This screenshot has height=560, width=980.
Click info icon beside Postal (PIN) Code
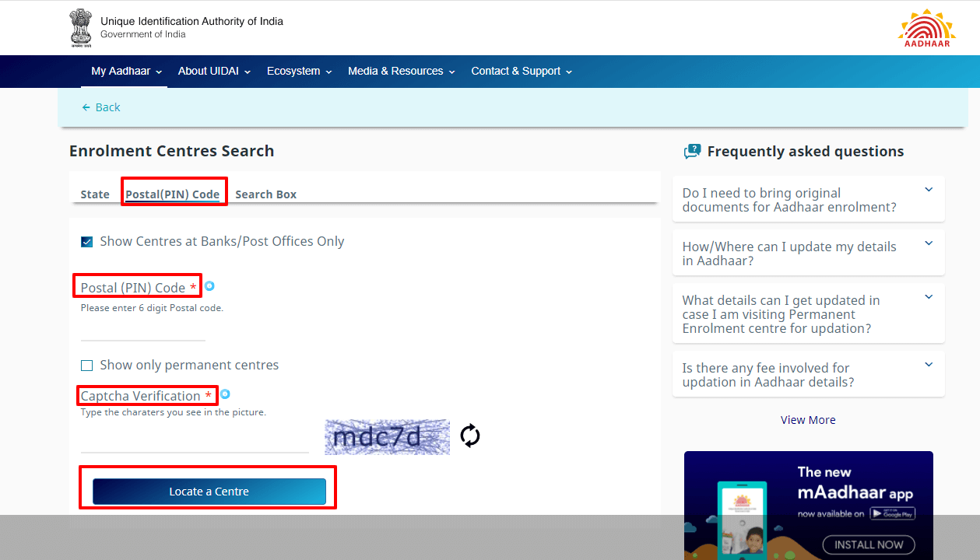[x=209, y=286]
